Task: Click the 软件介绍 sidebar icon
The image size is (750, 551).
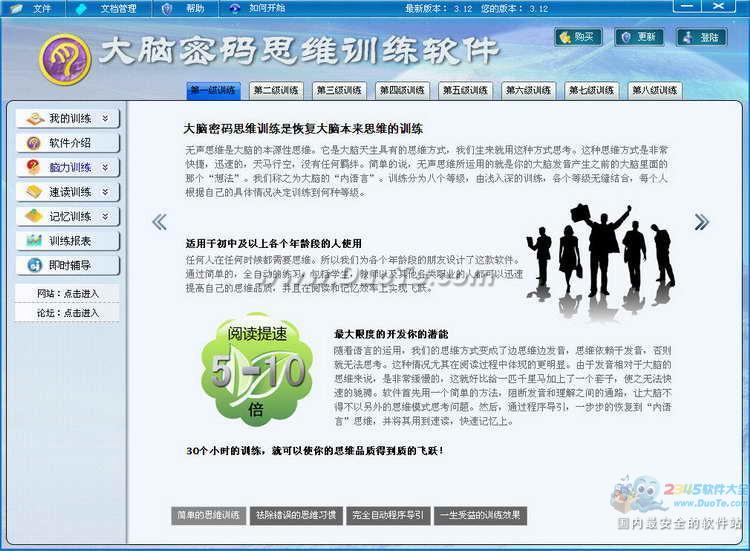Action: tap(34, 143)
